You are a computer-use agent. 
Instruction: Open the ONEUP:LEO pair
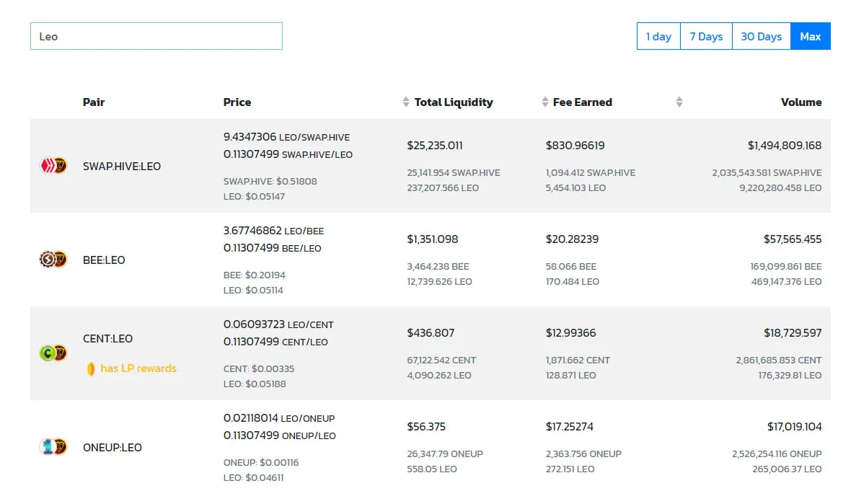(113, 447)
